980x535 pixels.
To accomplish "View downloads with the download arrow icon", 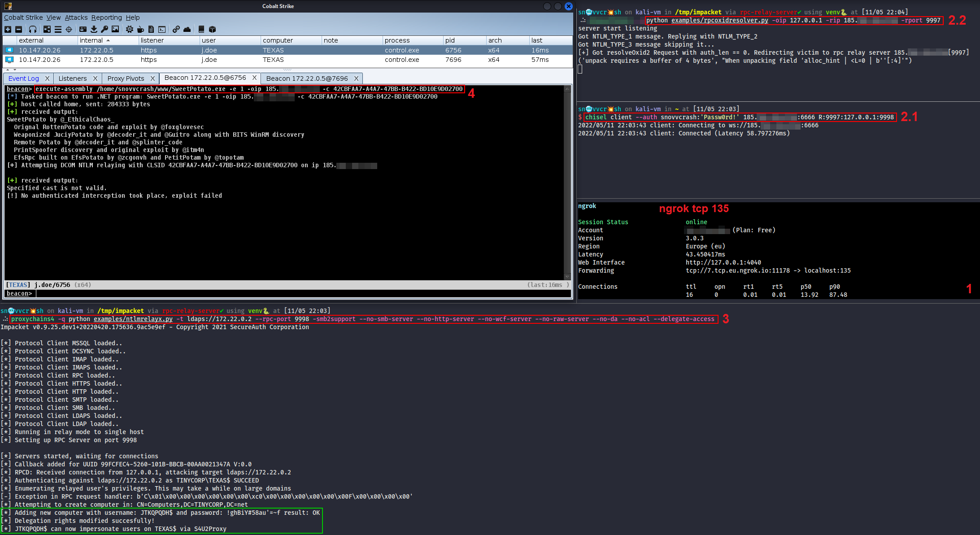I will [93, 30].
